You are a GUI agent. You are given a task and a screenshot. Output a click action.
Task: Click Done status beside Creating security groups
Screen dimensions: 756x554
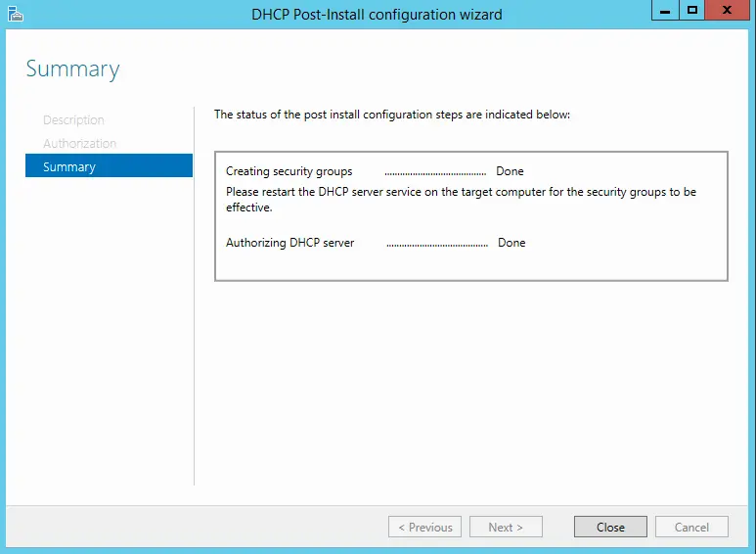point(510,171)
